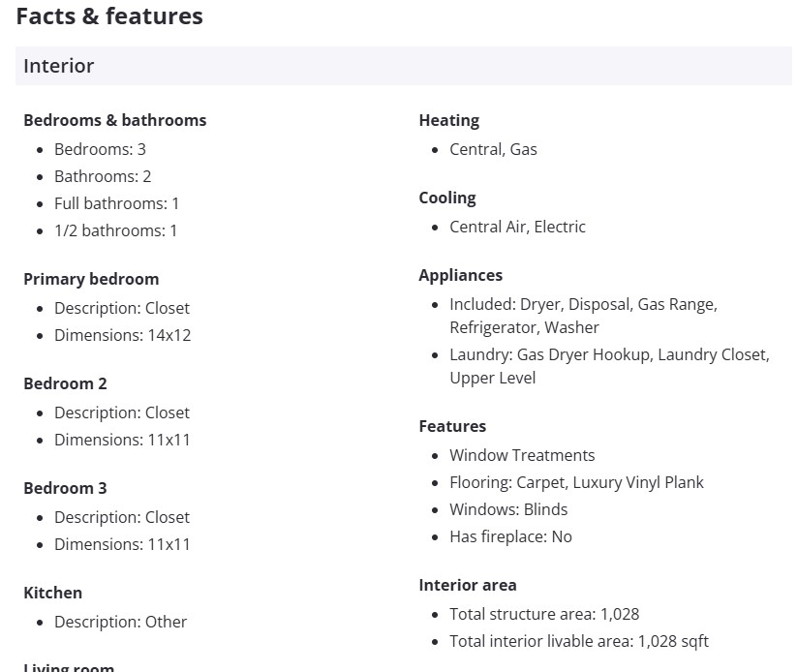Viewport: 797px width, 672px height.
Task: Click the Kitchen heading
Action: (x=52, y=593)
